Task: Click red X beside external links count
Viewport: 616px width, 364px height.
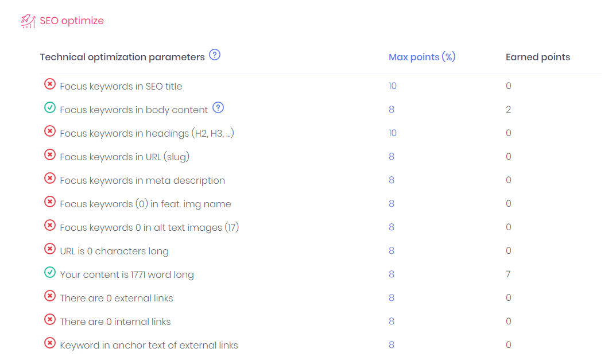Action: (50, 296)
